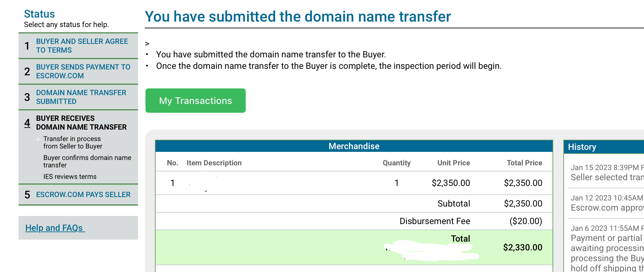Click the underlined step number 4

[27, 123]
